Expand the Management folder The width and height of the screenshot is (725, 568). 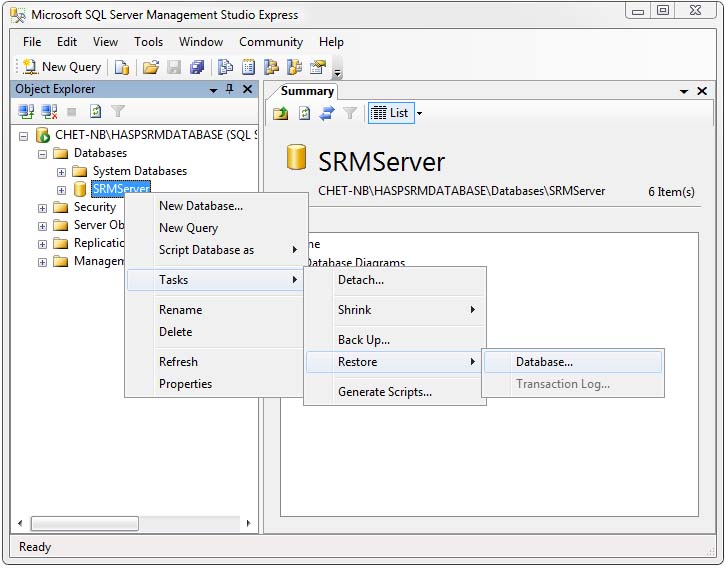pyautogui.click(x=43, y=262)
